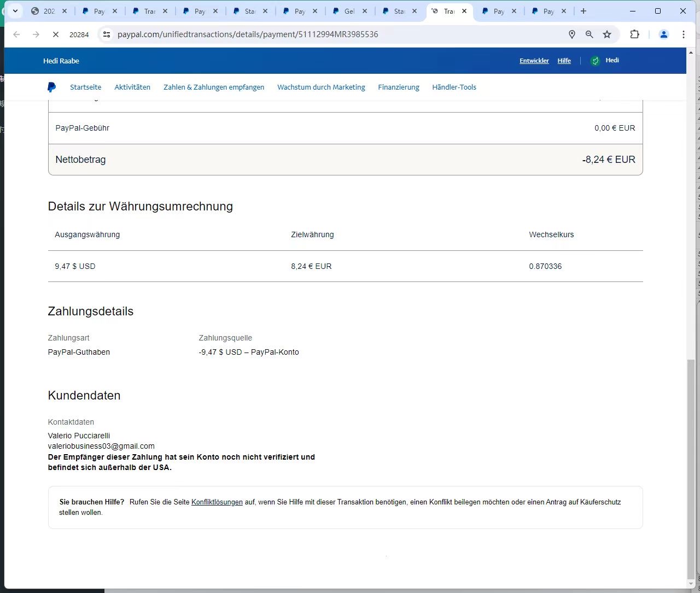Stop page loading with the X button
The width and height of the screenshot is (700, 593).
coord(55,34)
